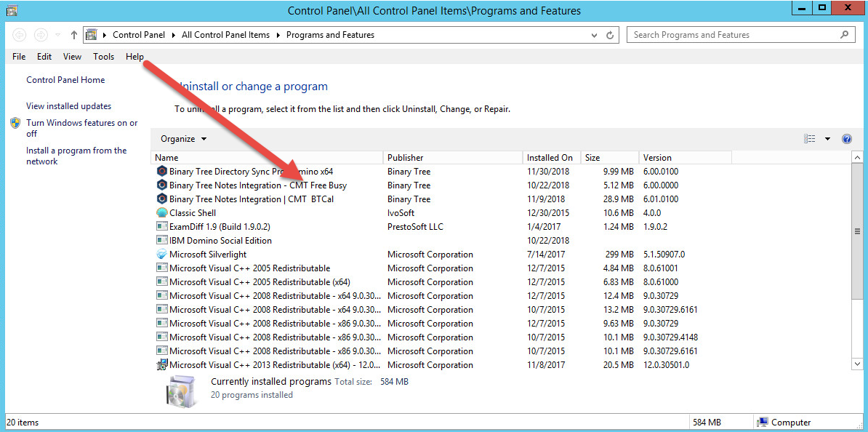Click Notes Integration CMT Free Busy icon
Image resolution: width=868 pixels, height=432 pixels.
point(161,185)
